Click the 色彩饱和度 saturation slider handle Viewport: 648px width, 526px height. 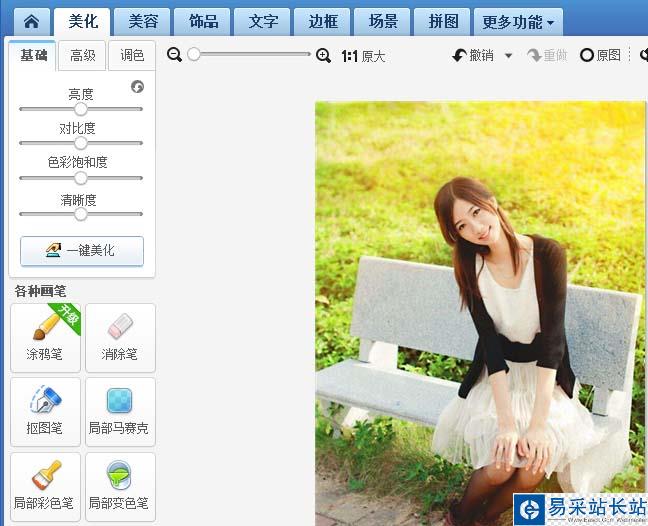click(81, 178)
